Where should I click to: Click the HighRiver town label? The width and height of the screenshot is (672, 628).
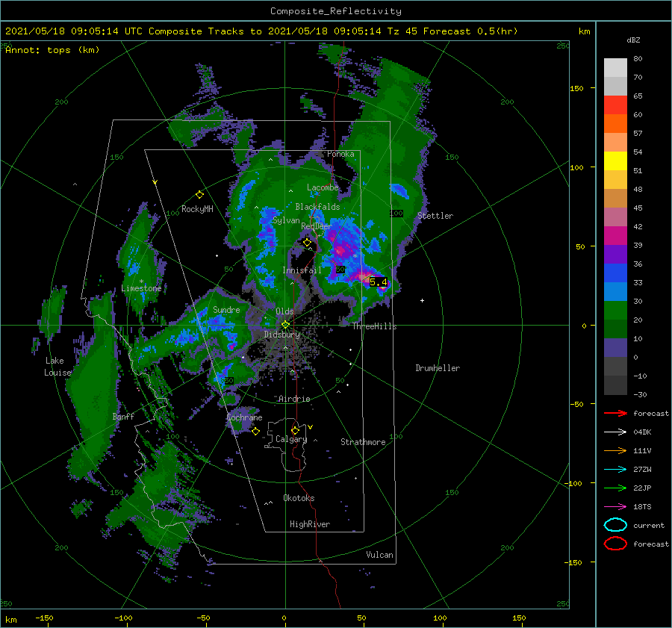pos(309,524)
